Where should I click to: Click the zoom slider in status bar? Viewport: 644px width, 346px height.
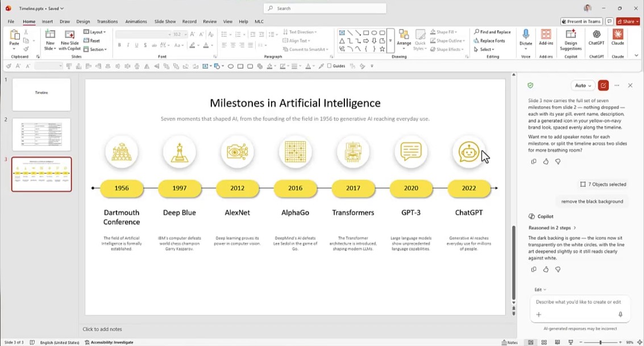click(x=600, y=342)
